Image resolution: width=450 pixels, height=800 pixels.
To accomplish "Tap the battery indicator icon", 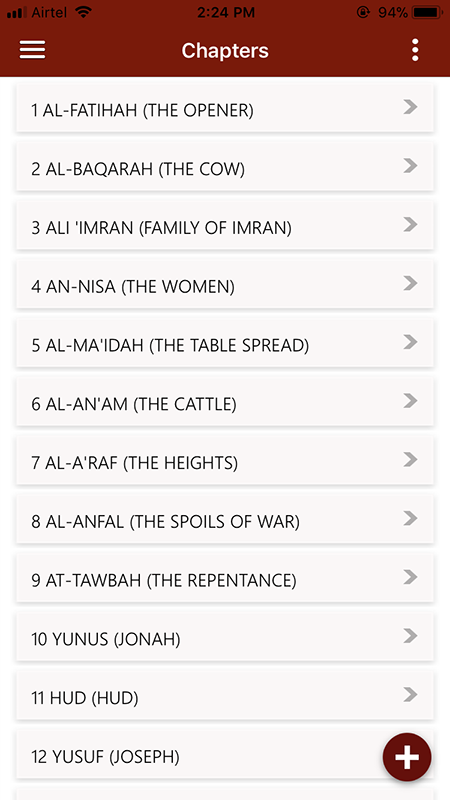I will coord(428,12).
